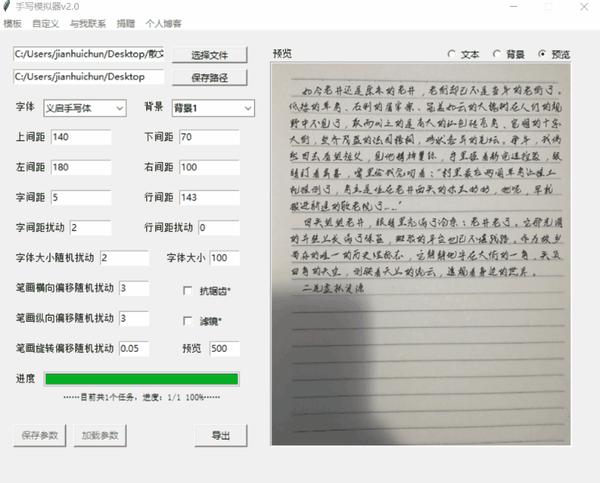The image size is (600, 483).
Task: Click the 下间距 field showing 70
Action: (x=209, y=137)
